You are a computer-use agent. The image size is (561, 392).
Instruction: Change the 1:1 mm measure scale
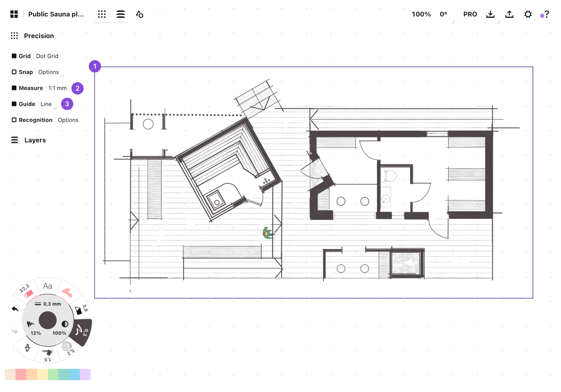point(58,88)
